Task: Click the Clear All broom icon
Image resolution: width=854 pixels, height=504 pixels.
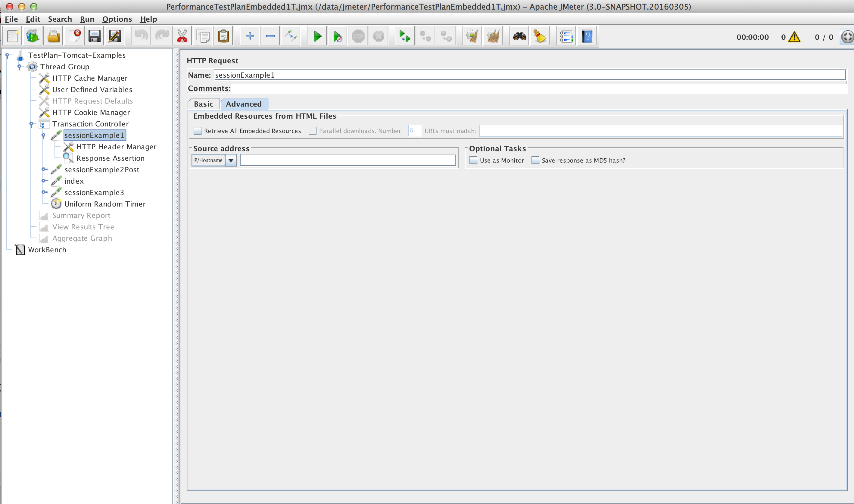Action: 493,36
